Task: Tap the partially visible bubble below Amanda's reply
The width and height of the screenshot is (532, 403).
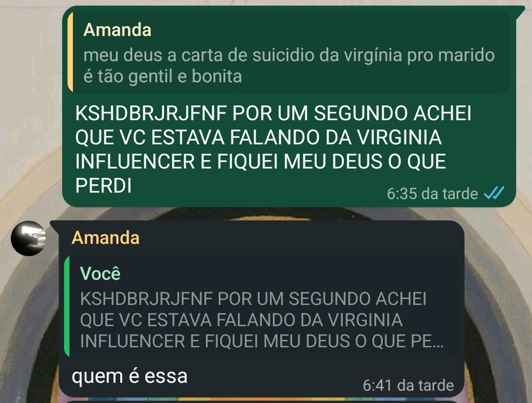Action: coord(261,402)
